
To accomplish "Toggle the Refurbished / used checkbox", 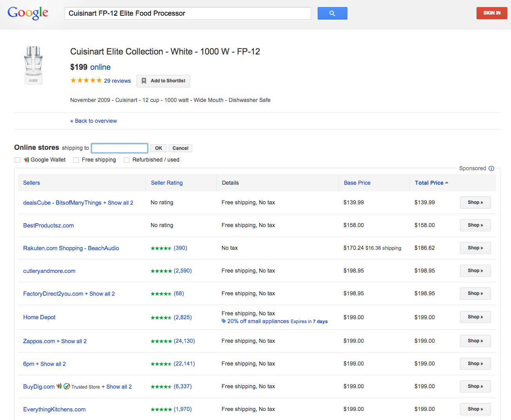I will tap(127, 160).
